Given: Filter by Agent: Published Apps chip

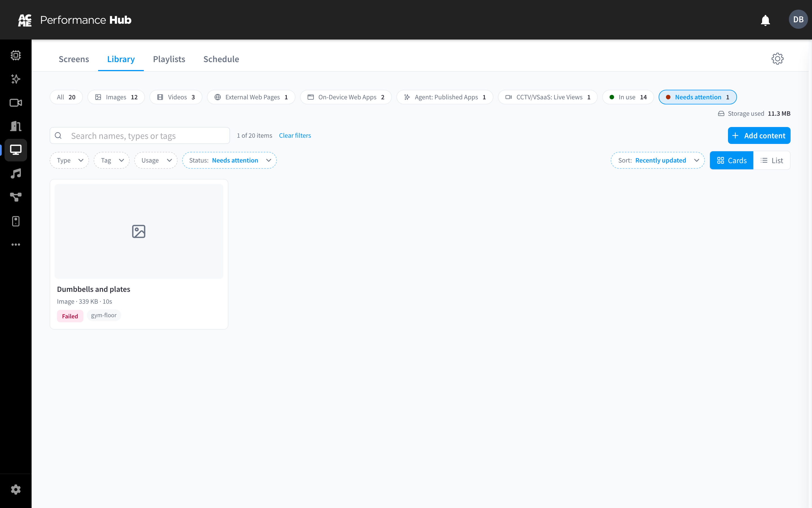Looking at the screenshot, I should point(445,97).
